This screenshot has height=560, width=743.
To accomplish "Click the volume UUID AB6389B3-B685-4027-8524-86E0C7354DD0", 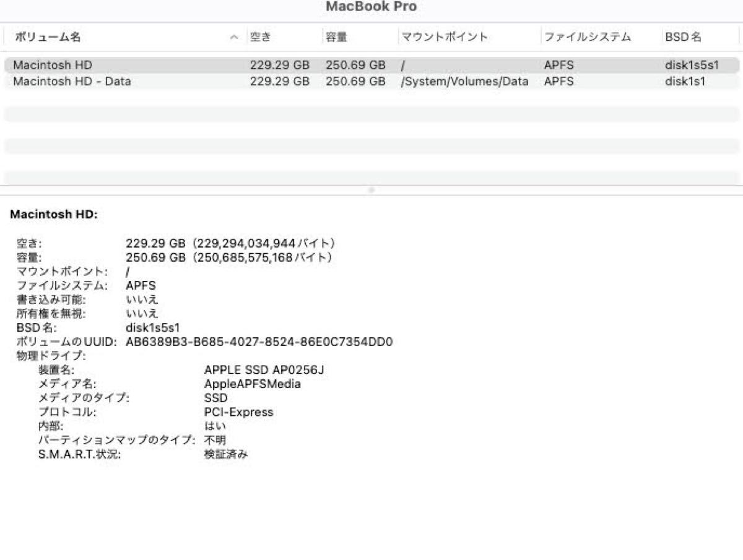I will 259,342.
